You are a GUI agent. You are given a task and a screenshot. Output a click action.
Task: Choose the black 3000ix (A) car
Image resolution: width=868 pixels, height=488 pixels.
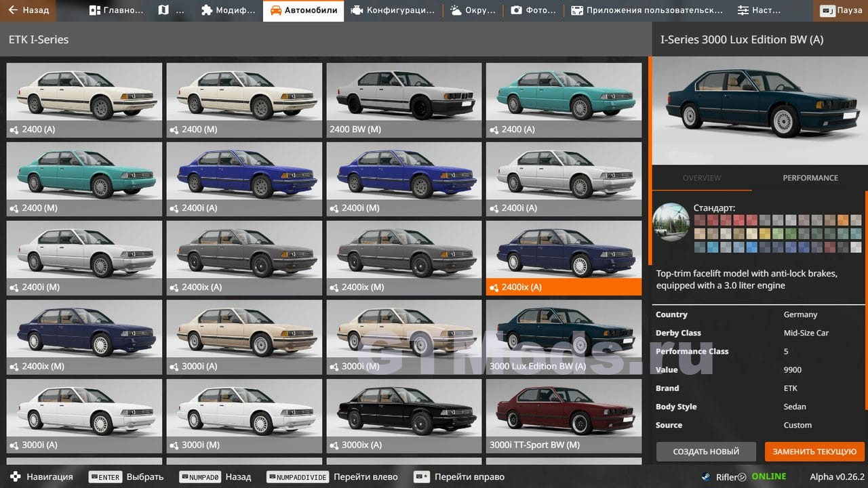coord(404,415)
